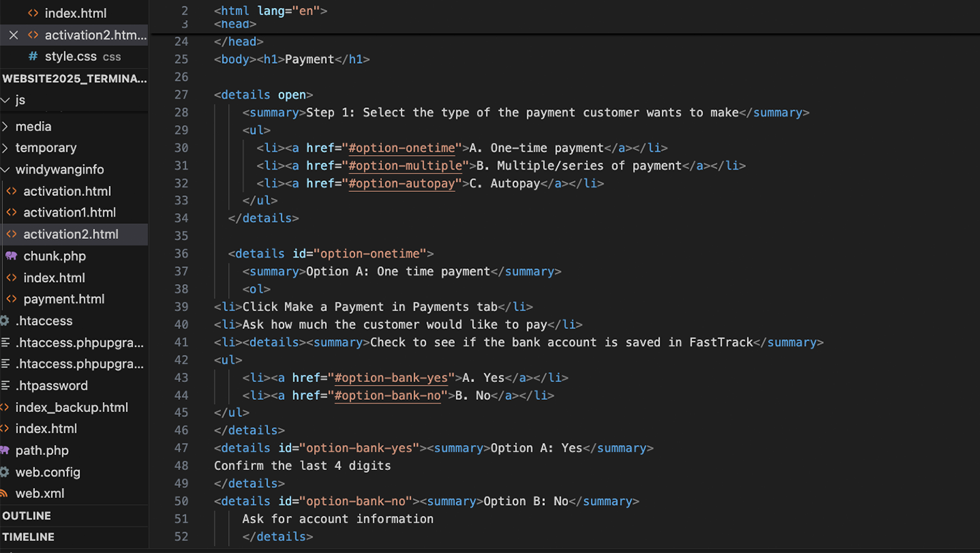Expand the media folder
The image size is (980, 553).
point(6,127)
